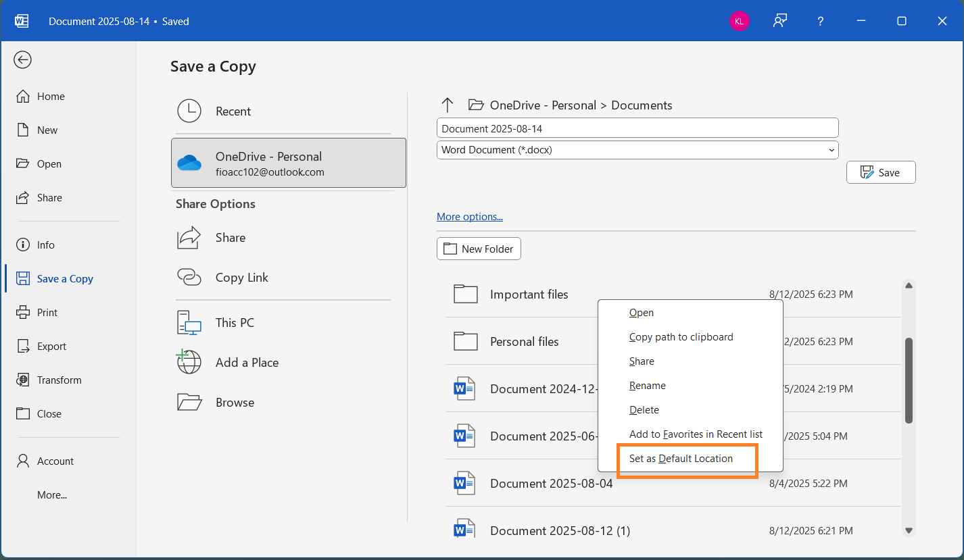This screenshot has height=560, width=964.
Task: Click the Save button
Action: click(881, 172)
